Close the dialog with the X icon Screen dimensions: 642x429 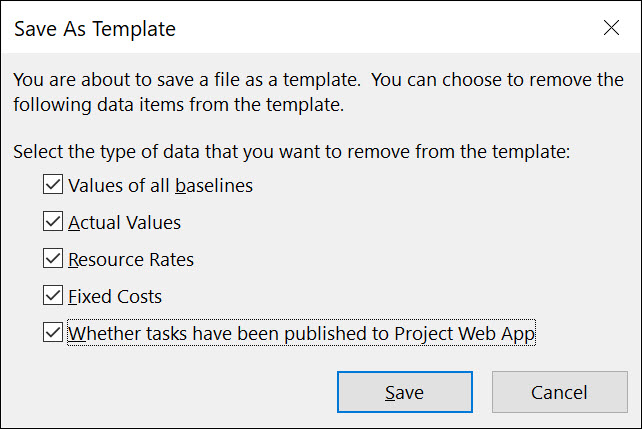pyautogui.click(x=611, y=28)
